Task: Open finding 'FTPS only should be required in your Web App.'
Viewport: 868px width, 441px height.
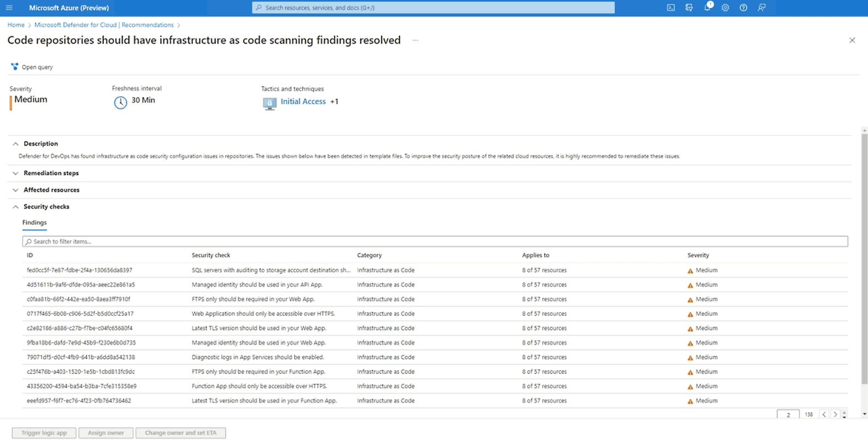Action: tap(435, 299)
